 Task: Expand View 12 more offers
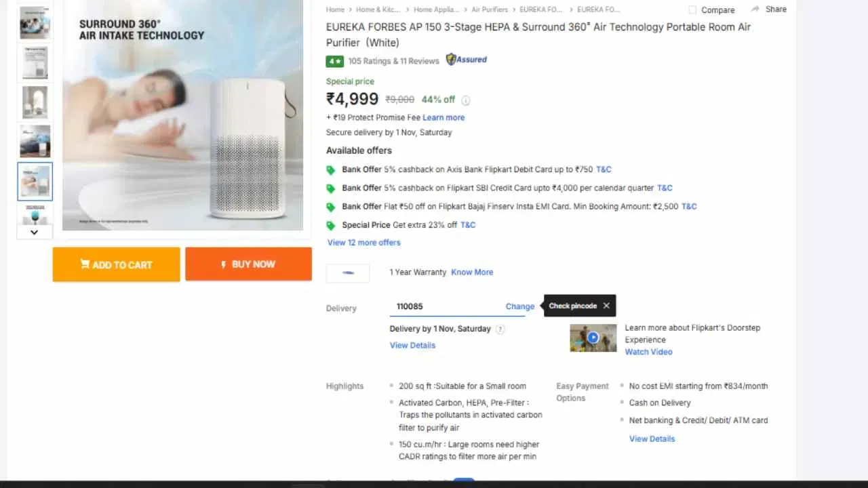pos(363,242)
